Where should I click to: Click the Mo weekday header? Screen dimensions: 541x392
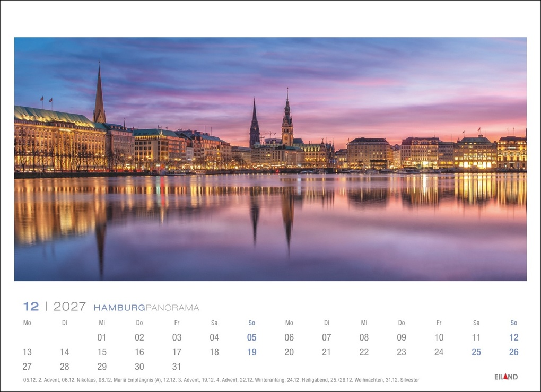coord(28,323)
